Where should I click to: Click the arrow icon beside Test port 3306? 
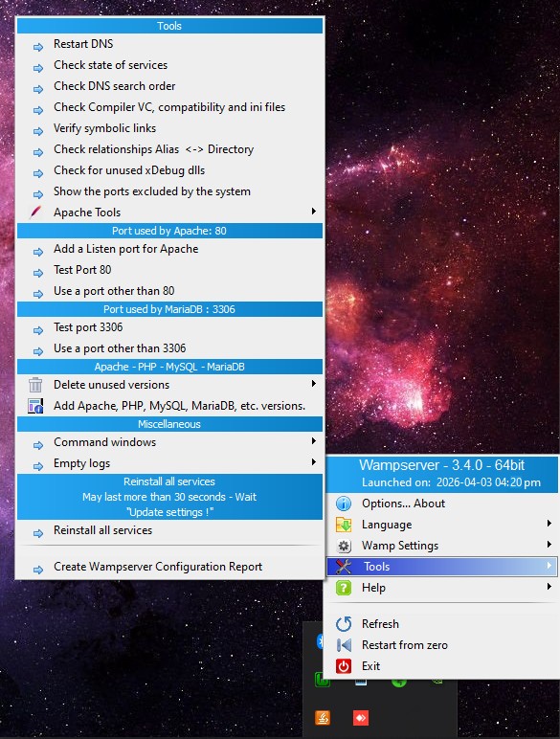point(38,330)
